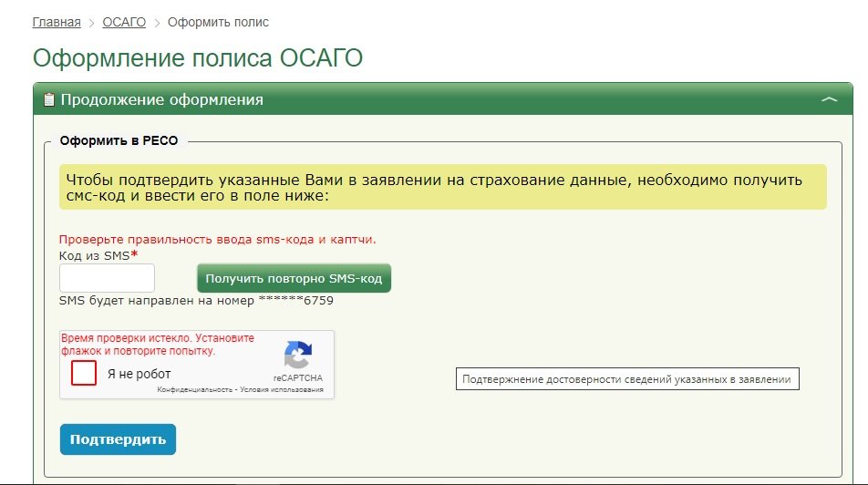Screen dimensions: 868x485
Task: Click the Время проверки истекло captcha warning
Action: [x=158, y=345]
